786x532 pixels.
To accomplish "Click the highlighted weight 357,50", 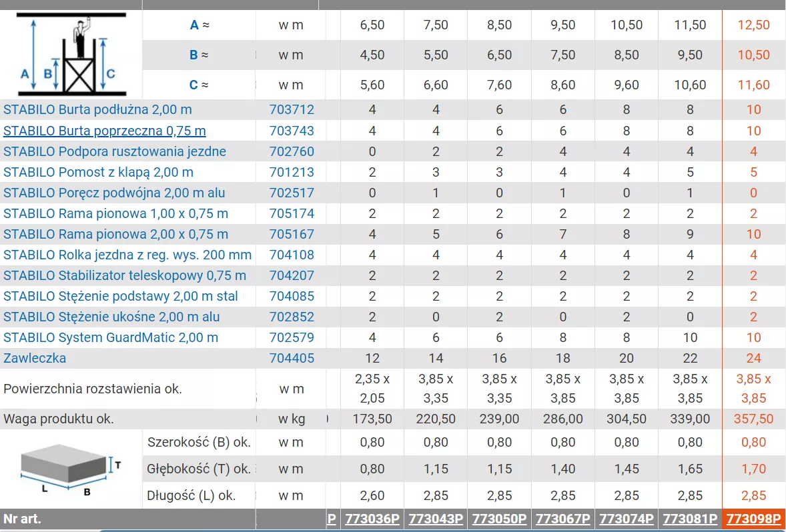I will click(x=754, y=419).
